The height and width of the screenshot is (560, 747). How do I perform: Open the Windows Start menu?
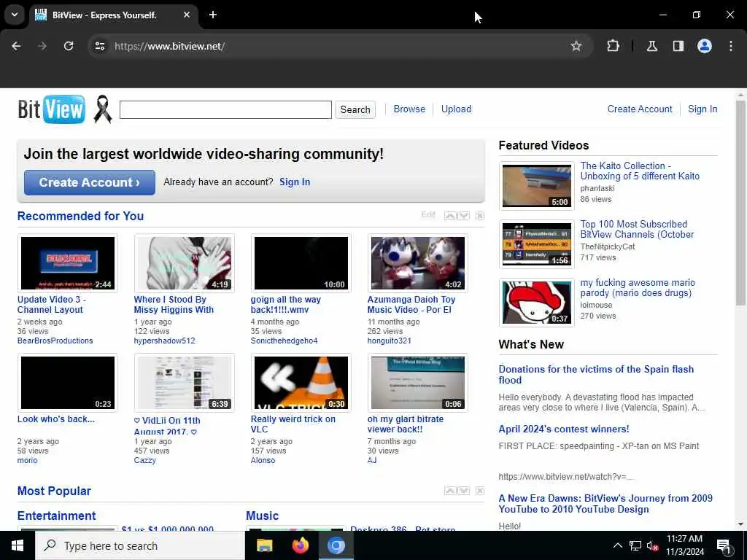tap(18, 545)
